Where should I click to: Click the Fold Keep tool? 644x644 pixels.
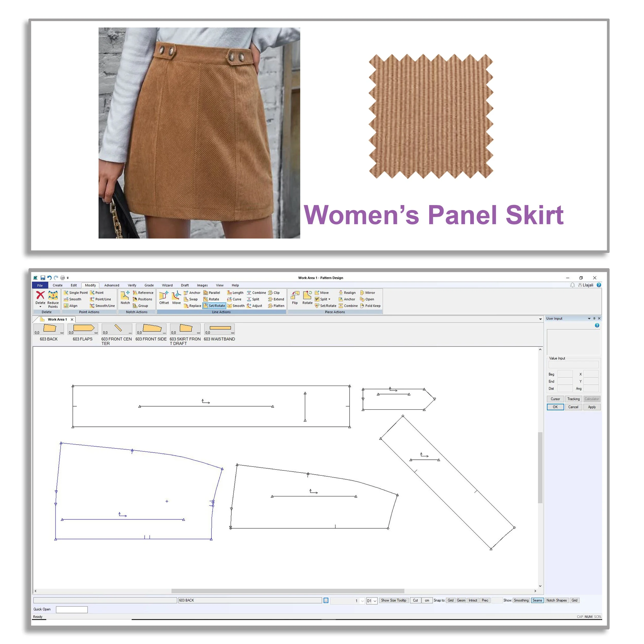tap(370, 306)
